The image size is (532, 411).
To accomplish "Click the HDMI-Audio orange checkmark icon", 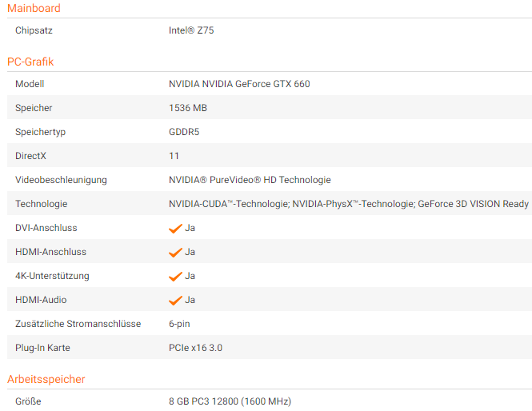I will 175,301.
